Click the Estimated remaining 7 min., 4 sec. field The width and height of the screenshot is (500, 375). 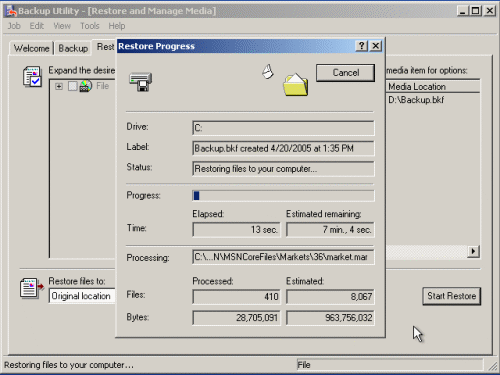330,230
